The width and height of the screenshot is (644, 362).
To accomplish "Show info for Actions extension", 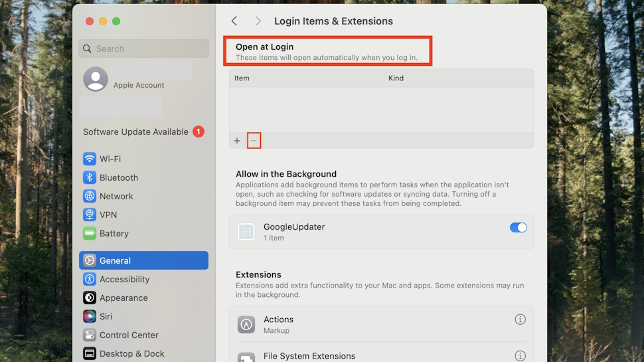I will click(520, 319).
